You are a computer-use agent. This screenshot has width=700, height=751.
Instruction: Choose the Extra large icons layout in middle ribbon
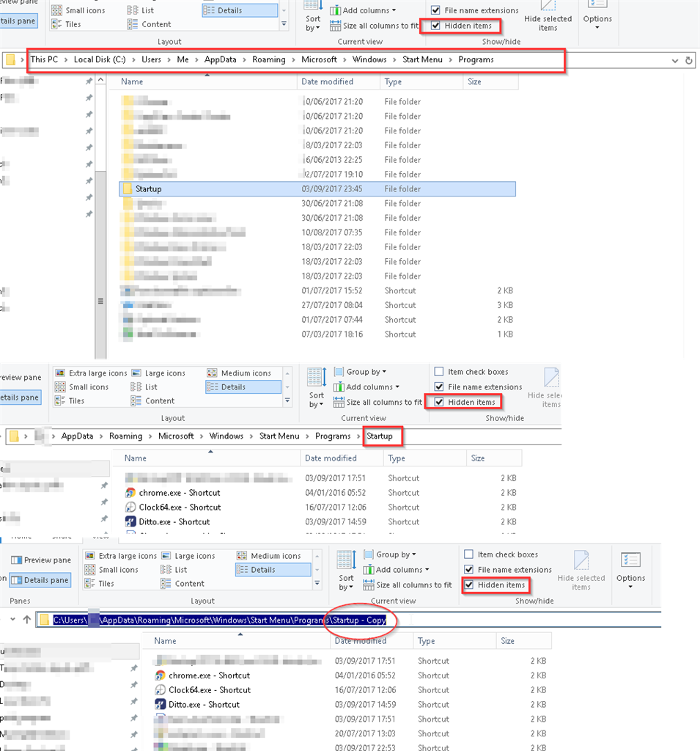91,373
